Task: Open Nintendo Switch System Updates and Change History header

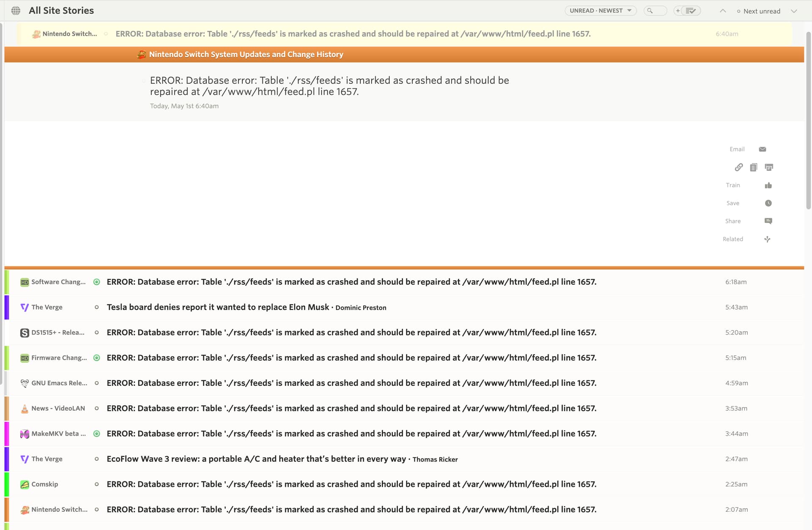Action: [404, 55]
